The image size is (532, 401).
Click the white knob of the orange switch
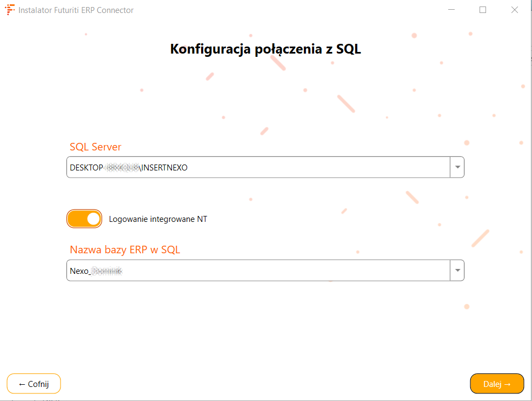[x=93, y=219]
